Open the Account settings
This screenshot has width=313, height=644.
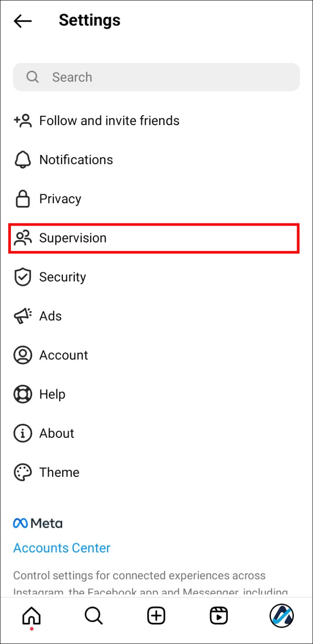pos(64,355)
